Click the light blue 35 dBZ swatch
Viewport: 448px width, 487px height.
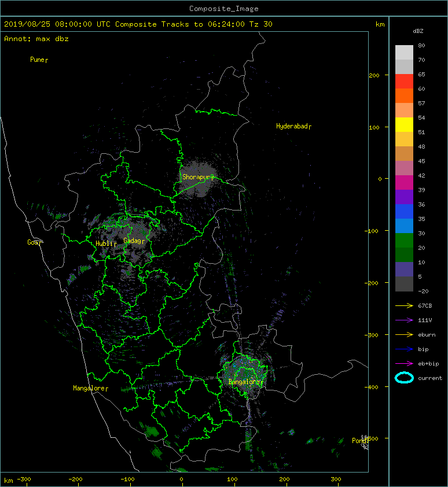404,226
